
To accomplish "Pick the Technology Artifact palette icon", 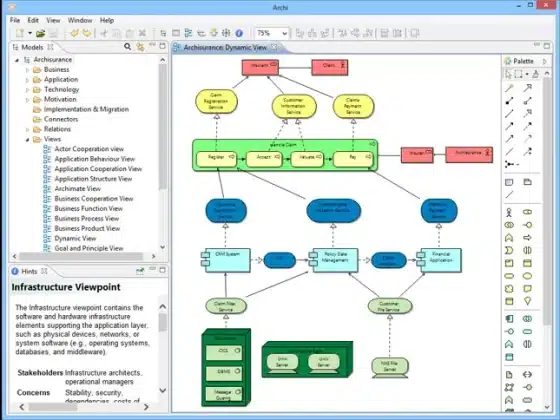I will pyautogui.click(x=509, y=375).
